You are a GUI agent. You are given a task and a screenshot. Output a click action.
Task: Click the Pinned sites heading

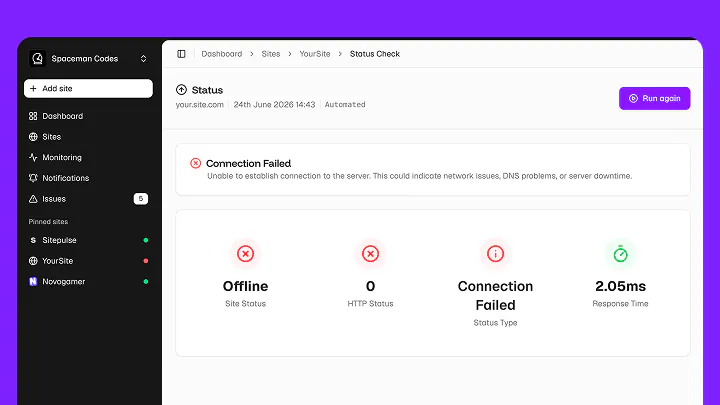coord(48,222)
